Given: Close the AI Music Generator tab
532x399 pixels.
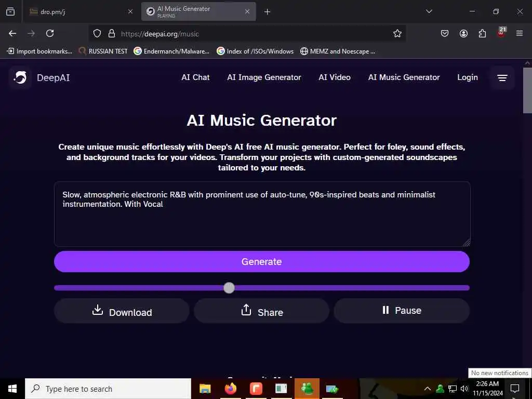Looking at the screenshot, I should (247, 11).
